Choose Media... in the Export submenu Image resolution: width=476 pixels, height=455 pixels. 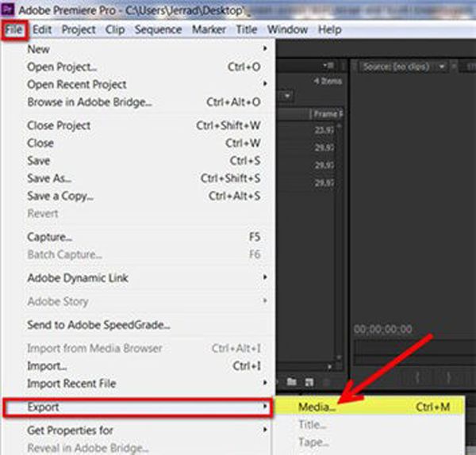(x=369, y=407)
